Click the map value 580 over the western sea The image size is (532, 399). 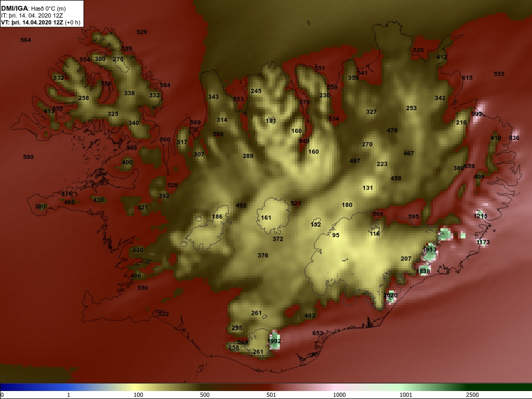point(28,157)
